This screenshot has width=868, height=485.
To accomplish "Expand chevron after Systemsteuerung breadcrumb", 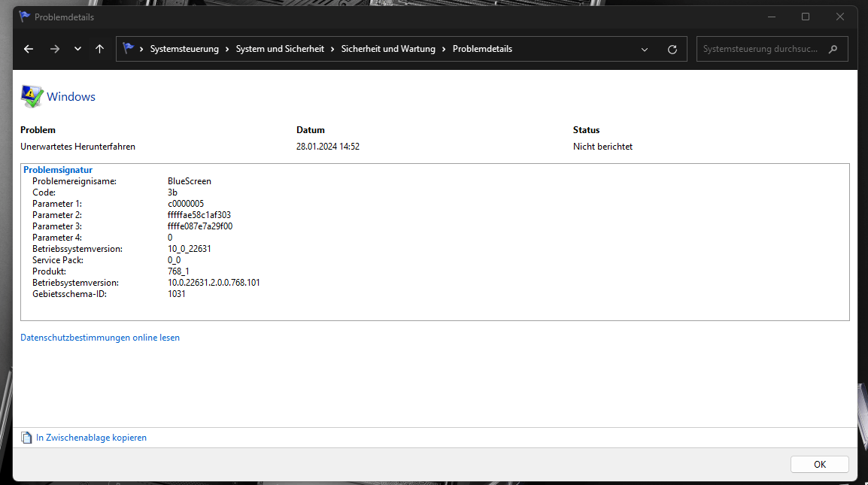I will pyautogui.click(x=227, y=50).
